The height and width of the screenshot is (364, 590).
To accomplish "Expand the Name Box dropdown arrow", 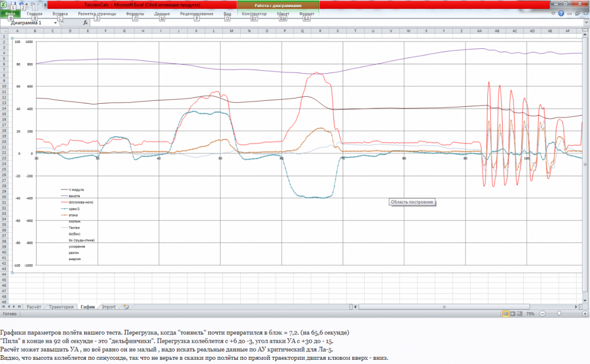I will [55, 22].
